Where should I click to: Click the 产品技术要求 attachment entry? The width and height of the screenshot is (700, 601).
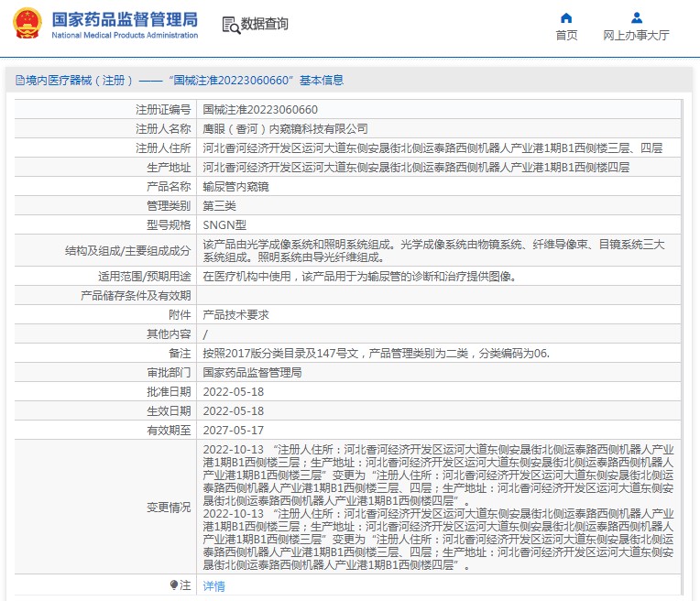point(235,314)
